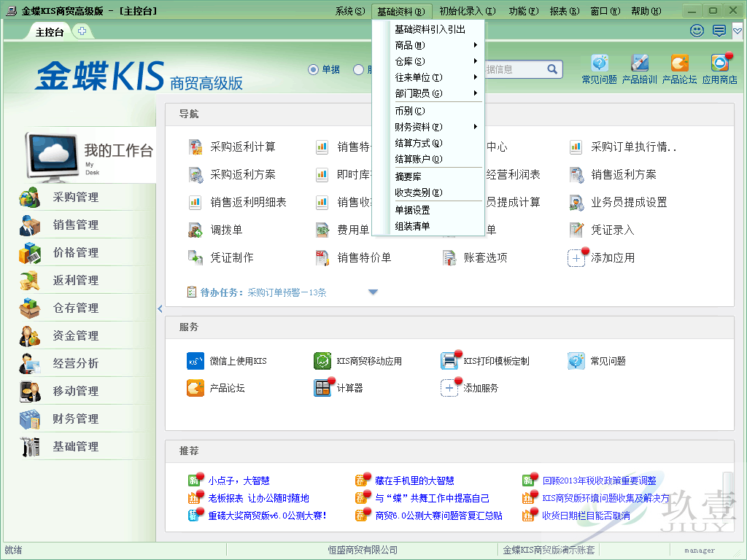Expand 待办任务 dropdown arrow
Screen dimensions: 747x560
[x=373, y=292]
